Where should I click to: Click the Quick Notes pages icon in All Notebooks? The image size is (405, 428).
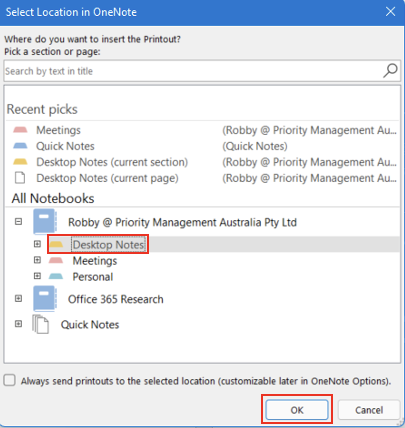point(40,324)
